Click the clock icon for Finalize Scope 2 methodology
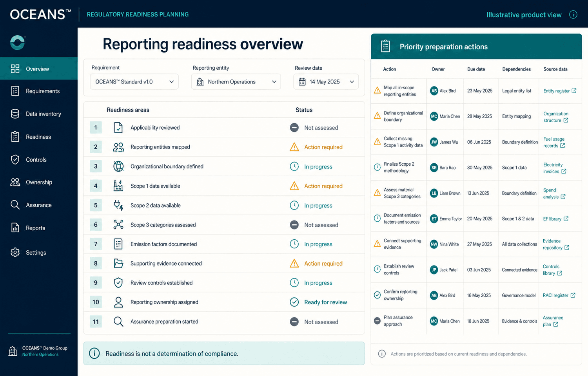588x376 pixels. [x=377, y=167]
